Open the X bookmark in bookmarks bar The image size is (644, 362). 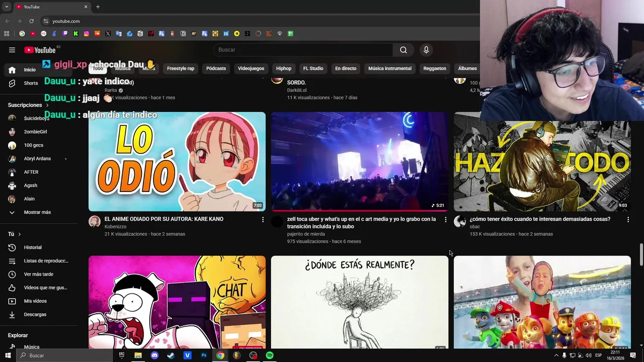[108, 34]
